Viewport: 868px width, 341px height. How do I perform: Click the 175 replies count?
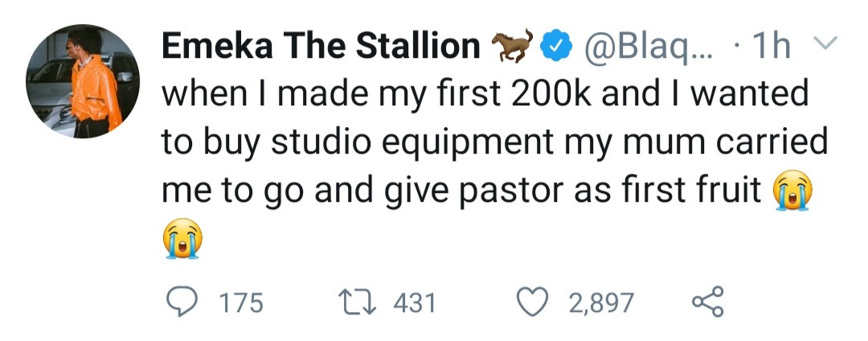coord(240,303)
